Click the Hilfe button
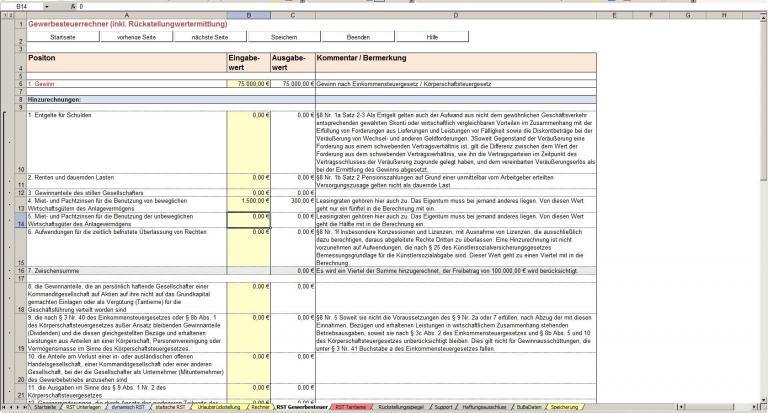 coord(432,37)
